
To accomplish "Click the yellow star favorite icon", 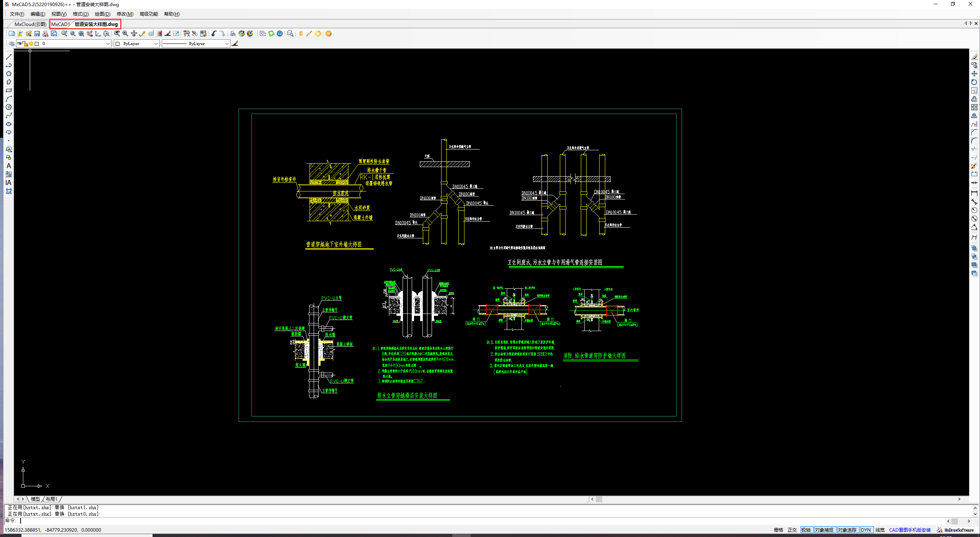I will pyautogui.click(x=318, y=34).
